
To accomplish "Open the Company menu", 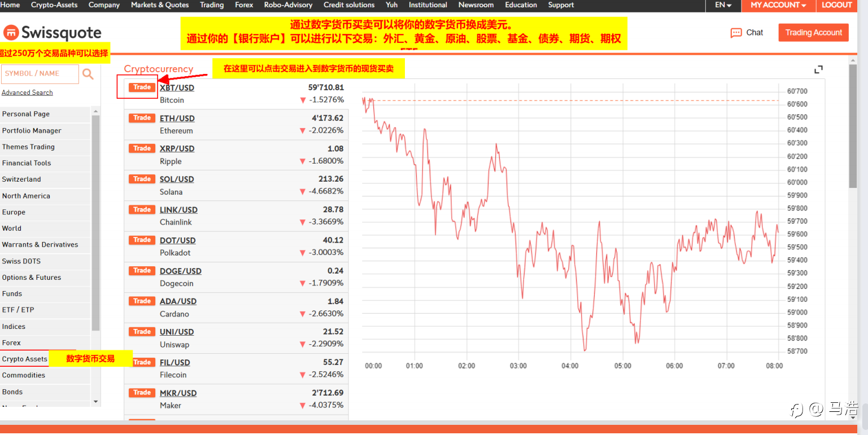I will [104, 5].
